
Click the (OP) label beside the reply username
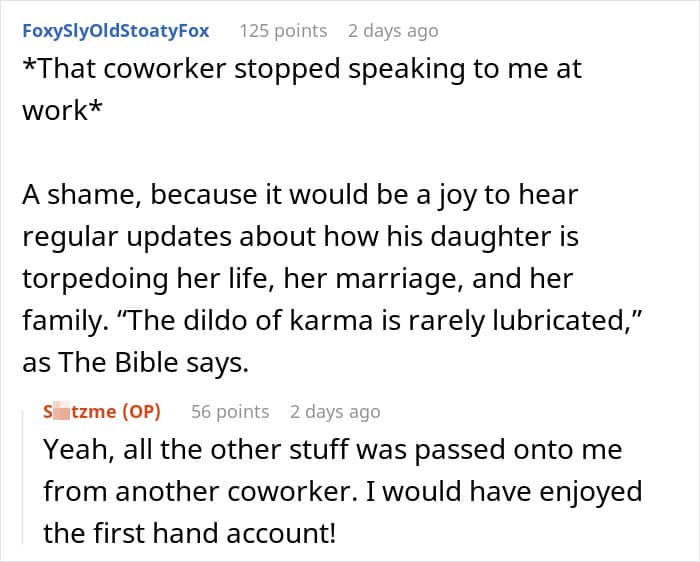coord(140,411)
